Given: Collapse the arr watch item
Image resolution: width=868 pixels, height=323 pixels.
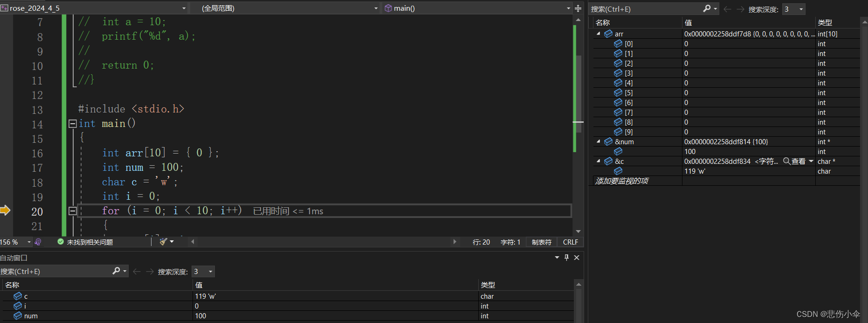Looking at the screenshot, I should coord(599,34).
